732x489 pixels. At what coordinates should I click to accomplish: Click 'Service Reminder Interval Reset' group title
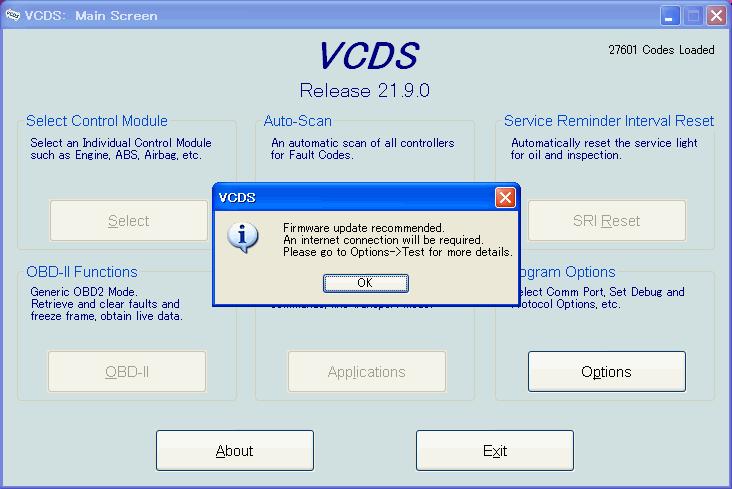609,121
